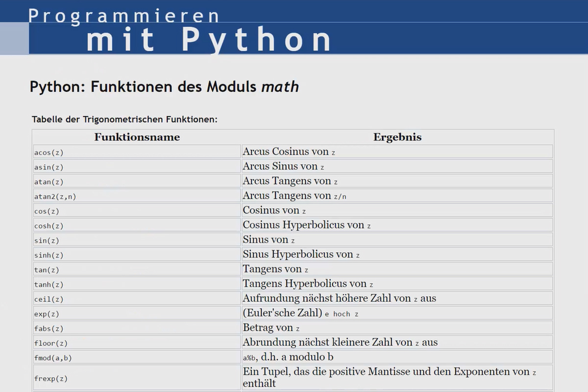Select the sinh(z) function cell
The height and width of the screenshot is (392, 588).
click(137, 255)
